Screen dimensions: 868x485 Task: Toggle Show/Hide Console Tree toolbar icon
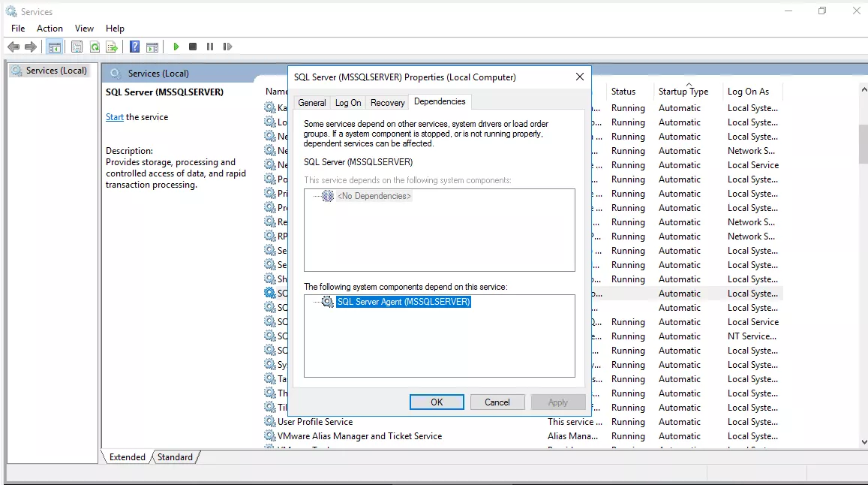coord(54,47)
